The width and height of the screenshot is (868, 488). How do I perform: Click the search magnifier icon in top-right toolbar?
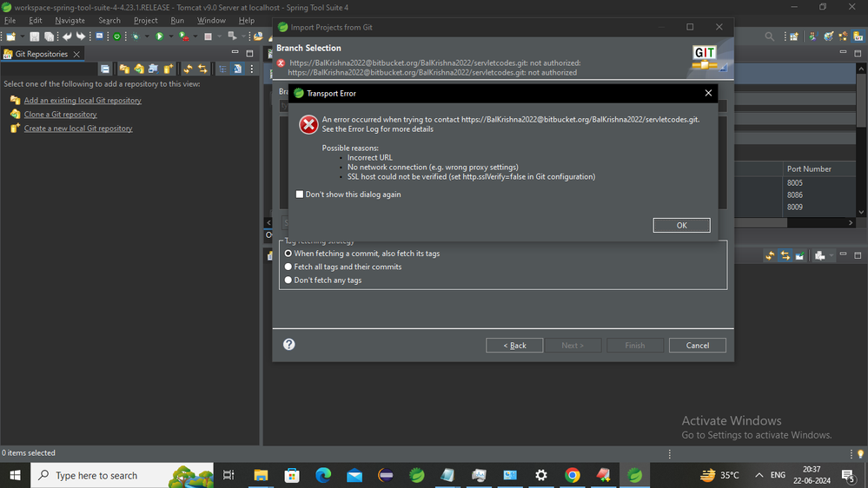pyautogui.click(x=770, y=36)
